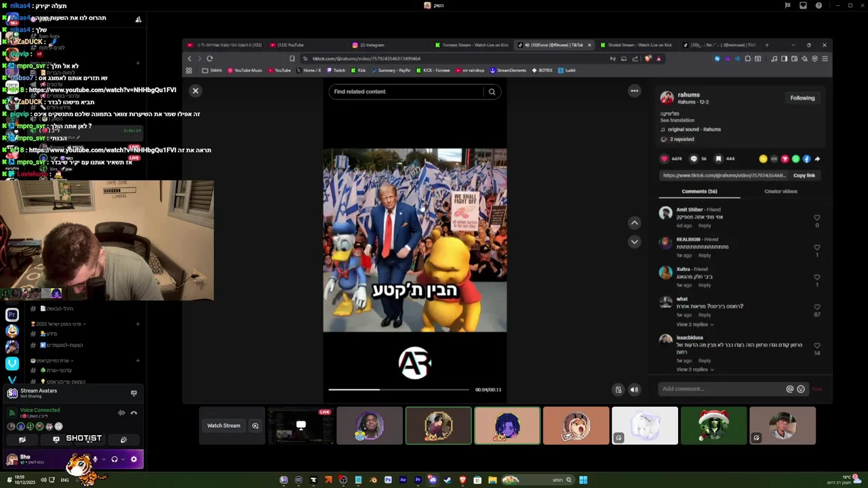Mute the TikTok video with speaker icon
Viewport: 868px width, 488px height.
click(634, 390)
